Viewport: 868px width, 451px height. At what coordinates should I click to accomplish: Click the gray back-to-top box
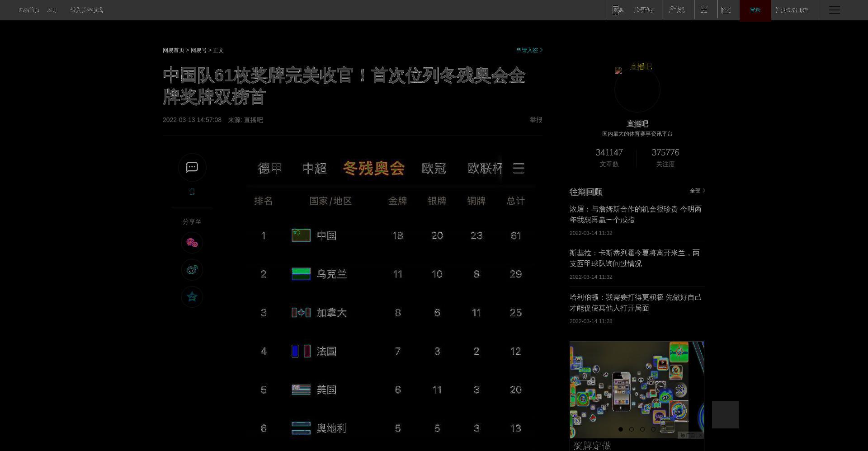click(x=726, y=415)
